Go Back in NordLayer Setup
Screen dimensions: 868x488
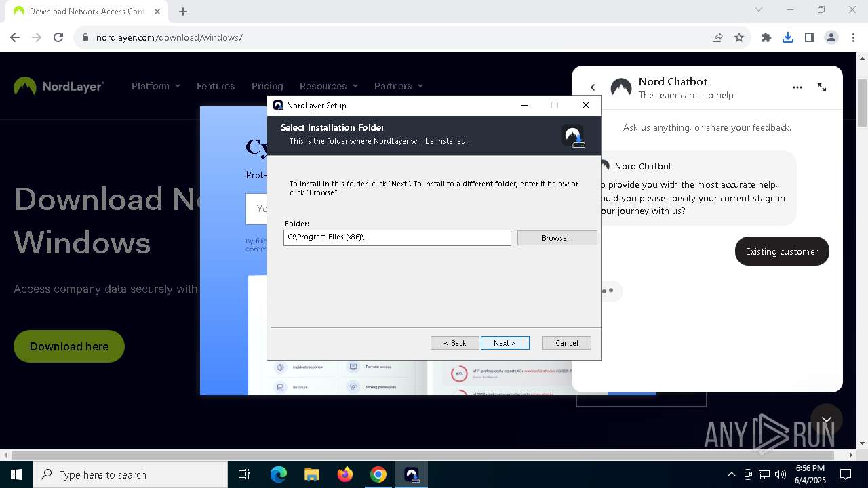tap(455, 343)
